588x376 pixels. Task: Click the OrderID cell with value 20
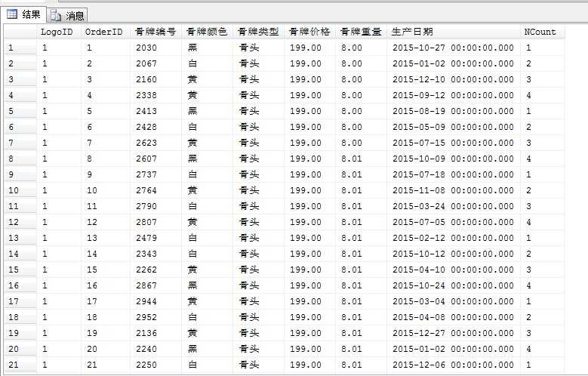pyautogui.click(x=106, y=349)
